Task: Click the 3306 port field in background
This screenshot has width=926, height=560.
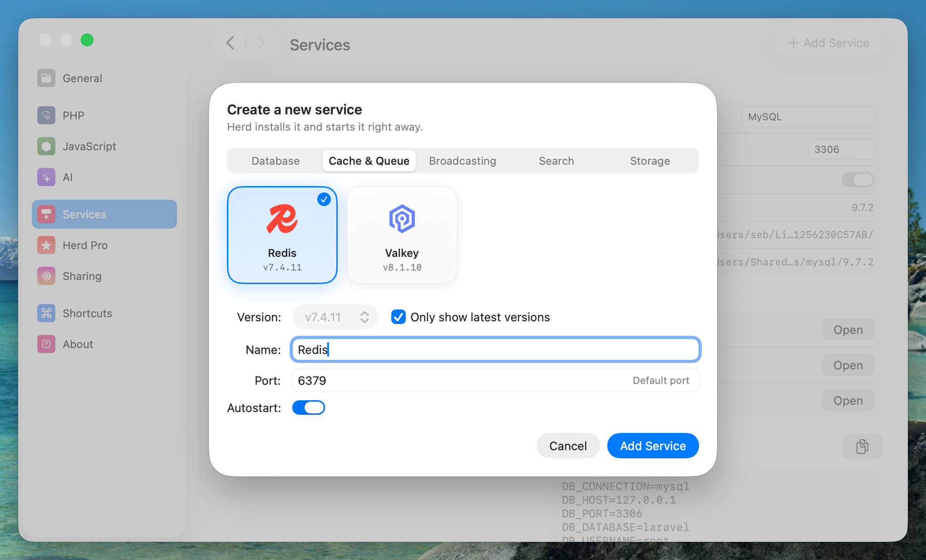Action: pos(841,149)
